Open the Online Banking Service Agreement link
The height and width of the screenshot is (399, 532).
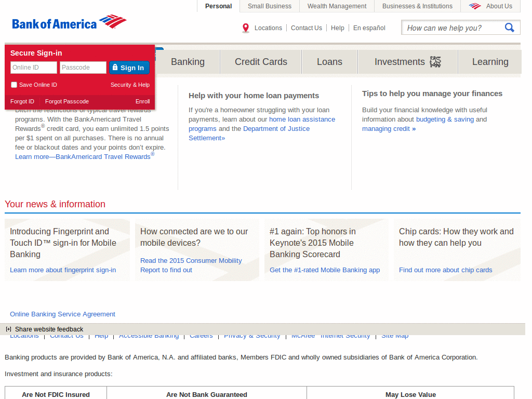62,314
